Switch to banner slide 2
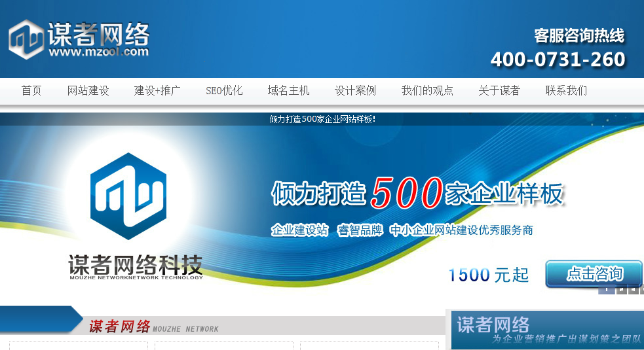644x350 pixels. click(620, 289)
